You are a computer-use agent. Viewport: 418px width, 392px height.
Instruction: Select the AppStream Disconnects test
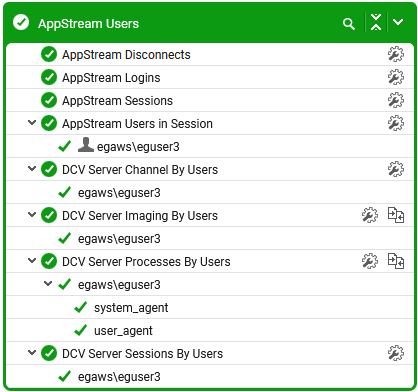[x=126, y=55]
